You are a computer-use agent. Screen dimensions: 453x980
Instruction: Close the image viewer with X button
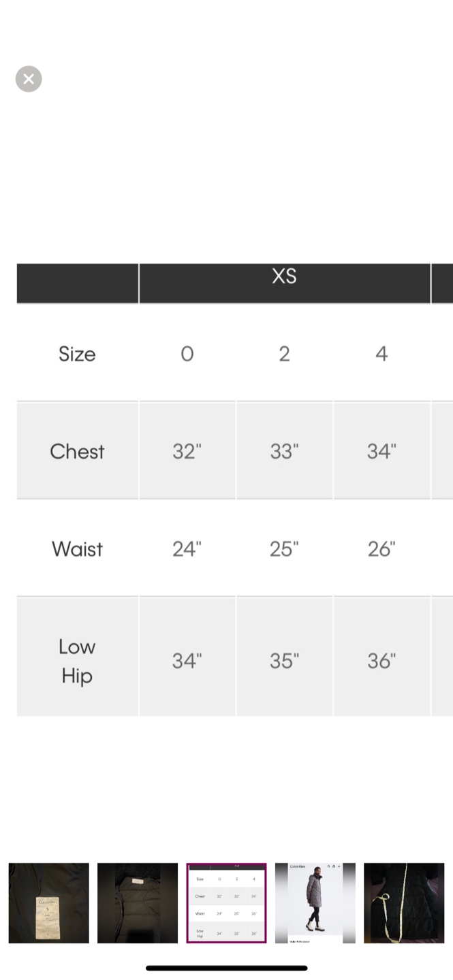click(29, 79)
